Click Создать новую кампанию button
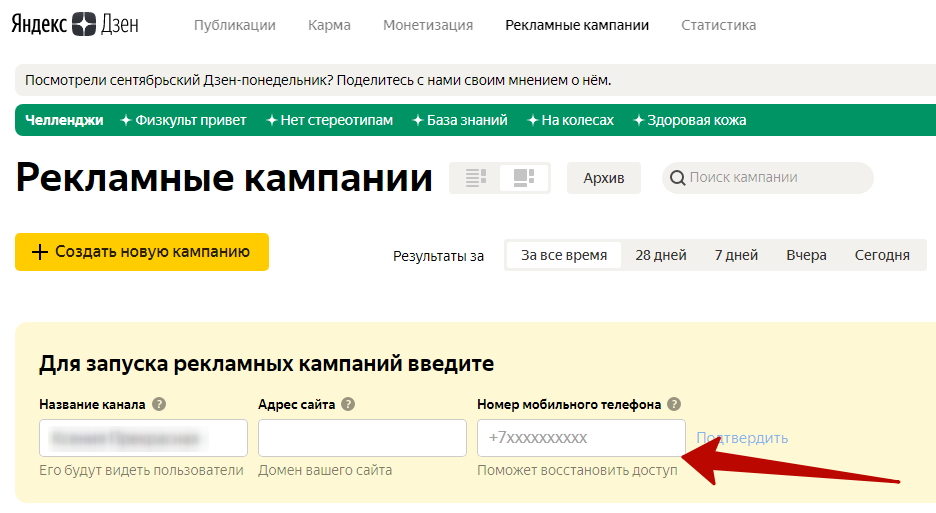The image size is (936, 513). click(x=142, y=252)
